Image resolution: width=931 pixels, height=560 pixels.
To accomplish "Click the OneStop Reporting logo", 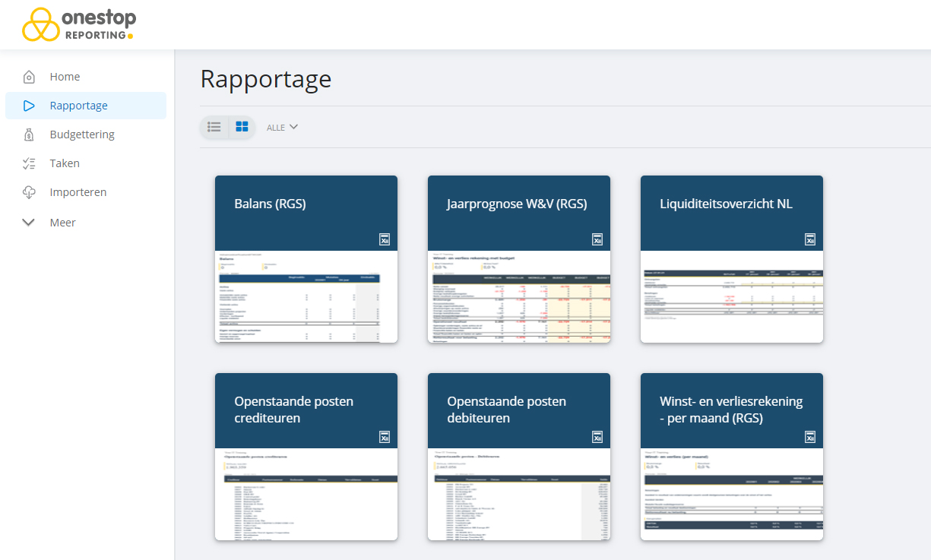I will (x=78, y=24).
